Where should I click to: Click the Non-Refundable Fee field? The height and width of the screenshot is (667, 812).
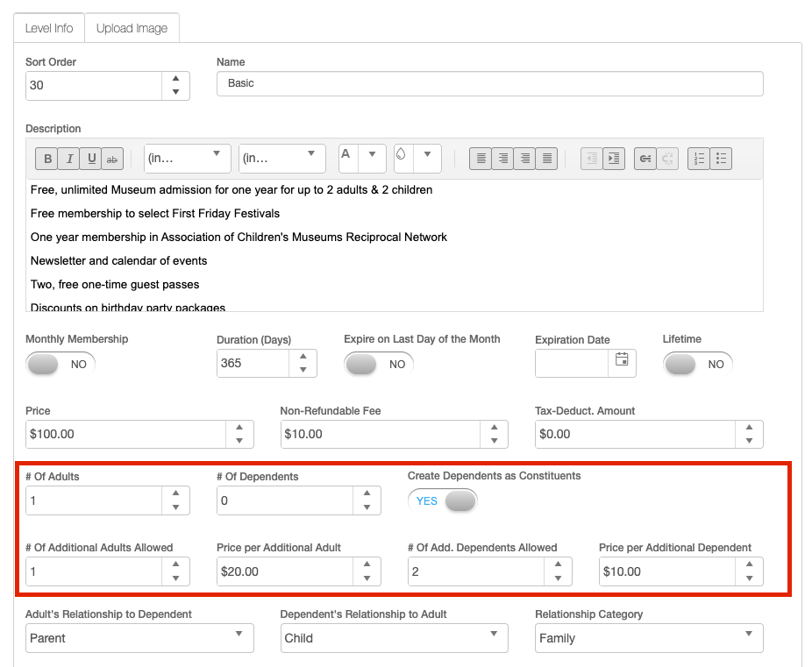pyautogui.click(x=381, y=434)
